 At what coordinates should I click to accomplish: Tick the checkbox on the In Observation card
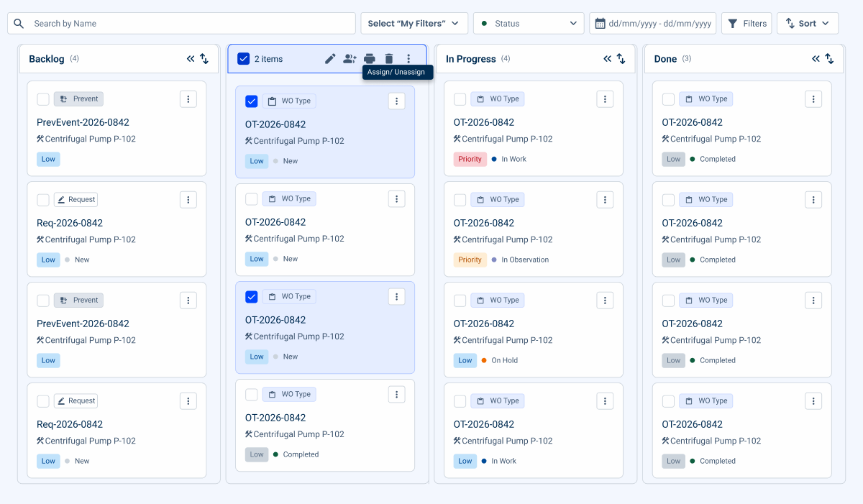pos(460,200)
